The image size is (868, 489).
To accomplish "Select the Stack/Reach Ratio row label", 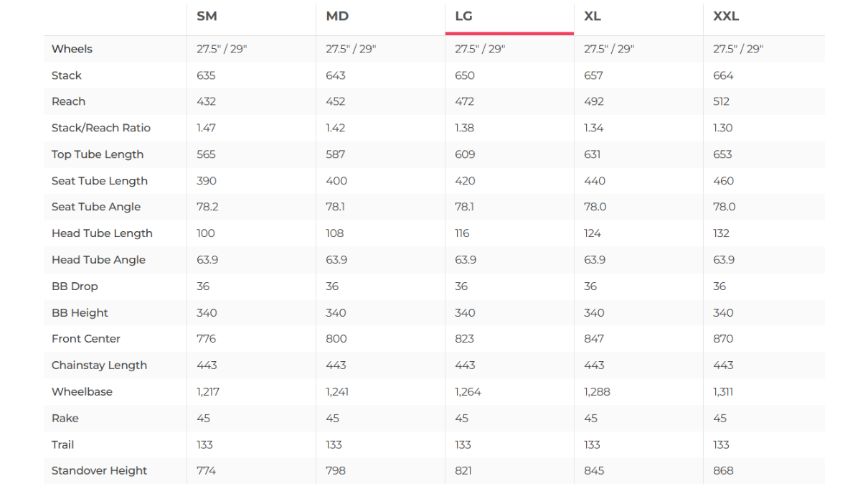I will (x=101, y=128).
